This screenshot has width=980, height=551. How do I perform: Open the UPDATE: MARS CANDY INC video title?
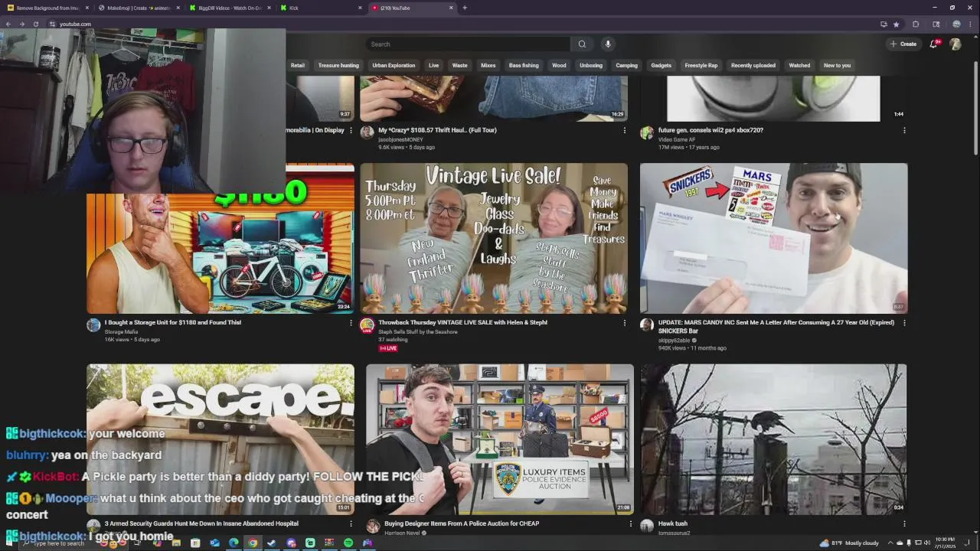776,327
